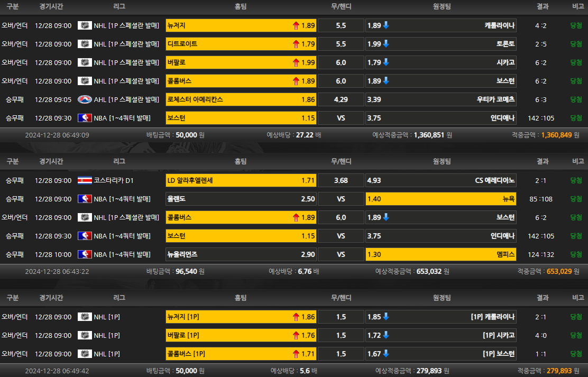The image size is (588, 377).
Task: Click the VS cell in the 올랜도 row
Action: tap(341, 199)
